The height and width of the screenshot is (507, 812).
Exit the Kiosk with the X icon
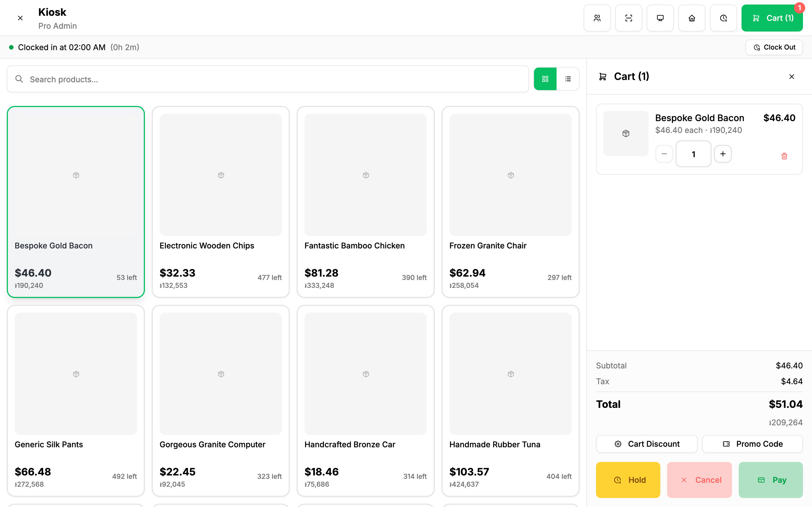pyautogui.click(x=20, y=18)
